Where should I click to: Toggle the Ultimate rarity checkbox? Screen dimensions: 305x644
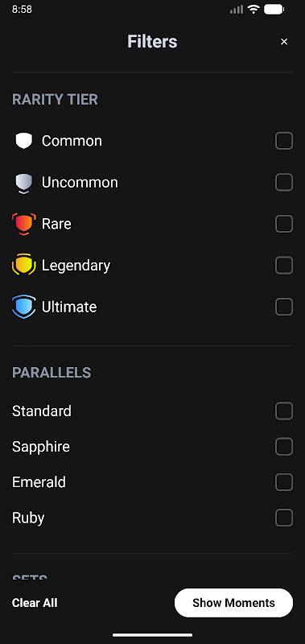point(284,307)
